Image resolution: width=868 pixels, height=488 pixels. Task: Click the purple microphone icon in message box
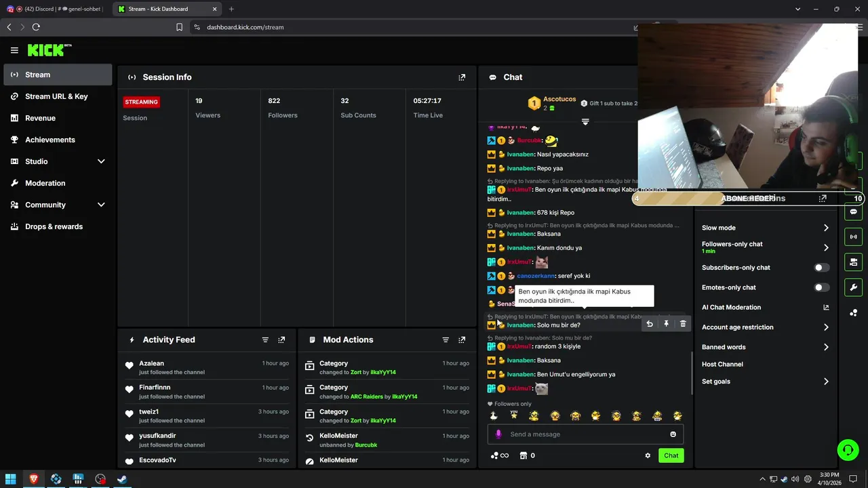pos(498,434)
